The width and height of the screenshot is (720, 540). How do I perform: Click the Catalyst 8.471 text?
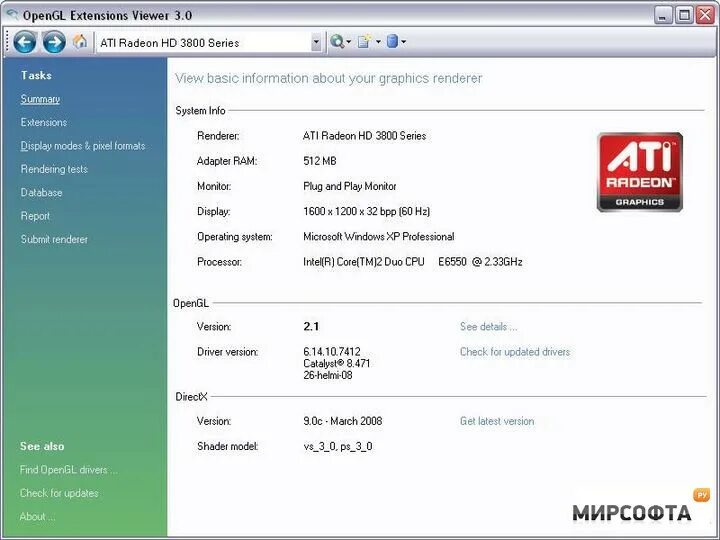[337, 364]
